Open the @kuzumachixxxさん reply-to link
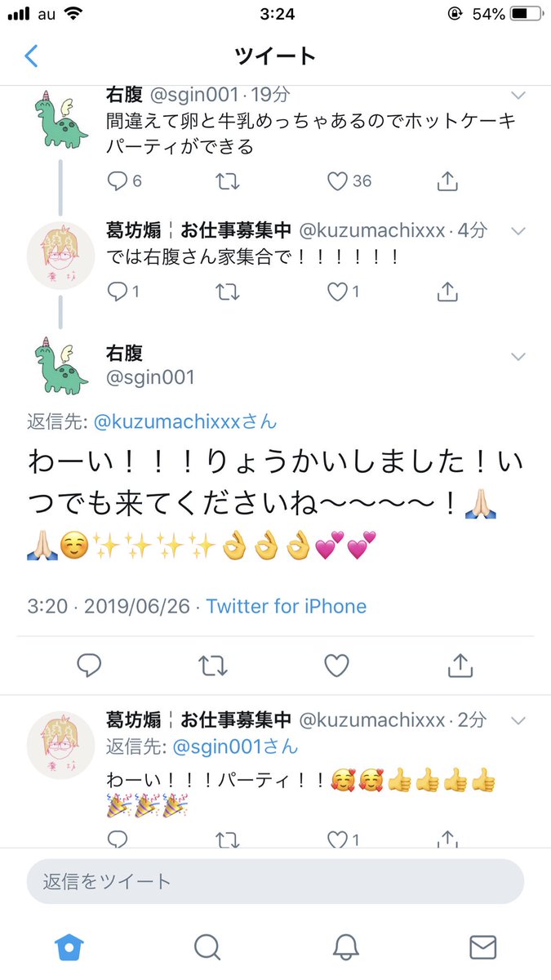 185,421
